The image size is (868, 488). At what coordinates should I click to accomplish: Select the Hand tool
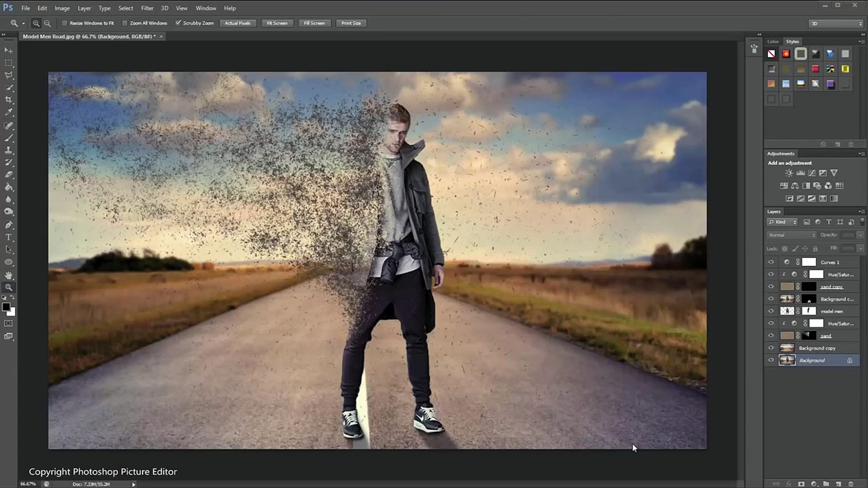pyautogui.click(x=9, y=275)
